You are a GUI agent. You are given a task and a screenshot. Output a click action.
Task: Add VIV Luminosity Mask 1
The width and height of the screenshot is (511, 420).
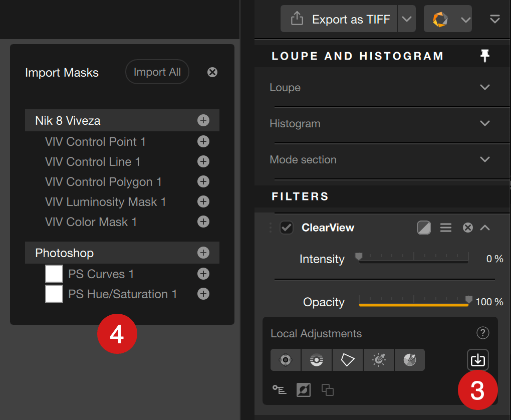[x=203, y=201]
